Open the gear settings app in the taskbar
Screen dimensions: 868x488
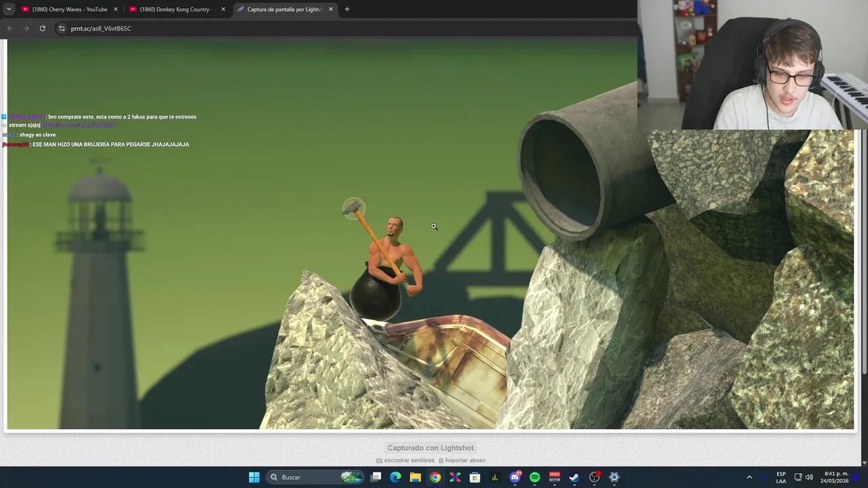point(614,477)
